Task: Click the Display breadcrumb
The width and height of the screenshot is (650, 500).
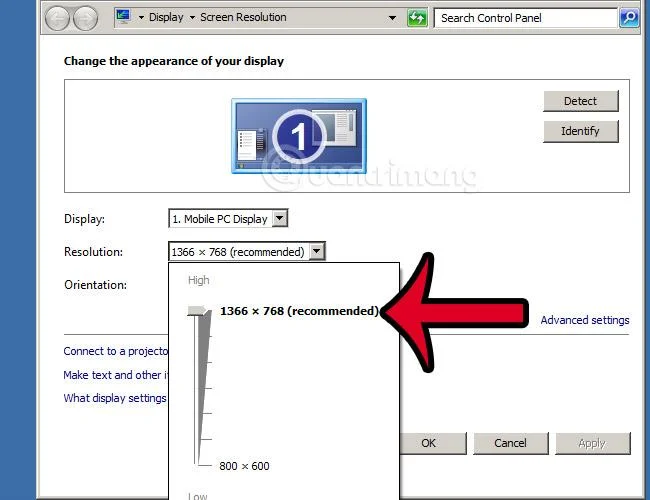Action: pos(166,17)
